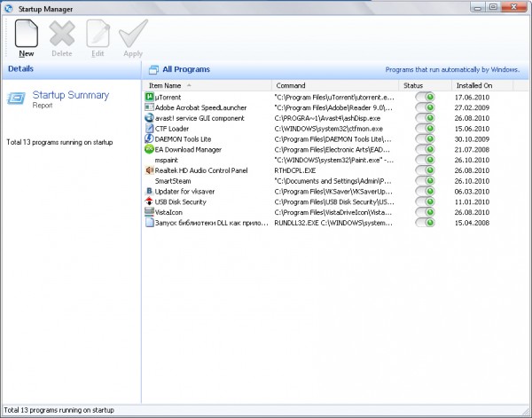532x418 pixels.
Task: Click the 06.03.2010 installed date
Action: tap(472, 191)
